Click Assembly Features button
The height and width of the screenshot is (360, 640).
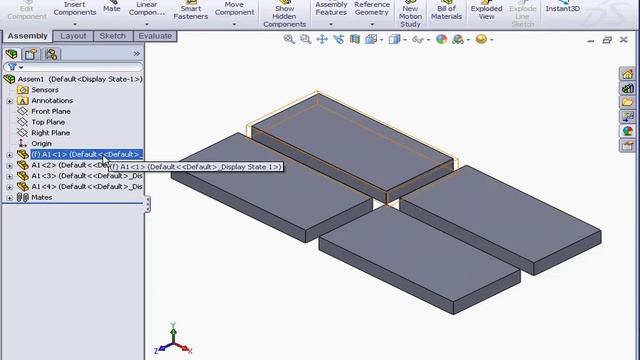[331, 8]
